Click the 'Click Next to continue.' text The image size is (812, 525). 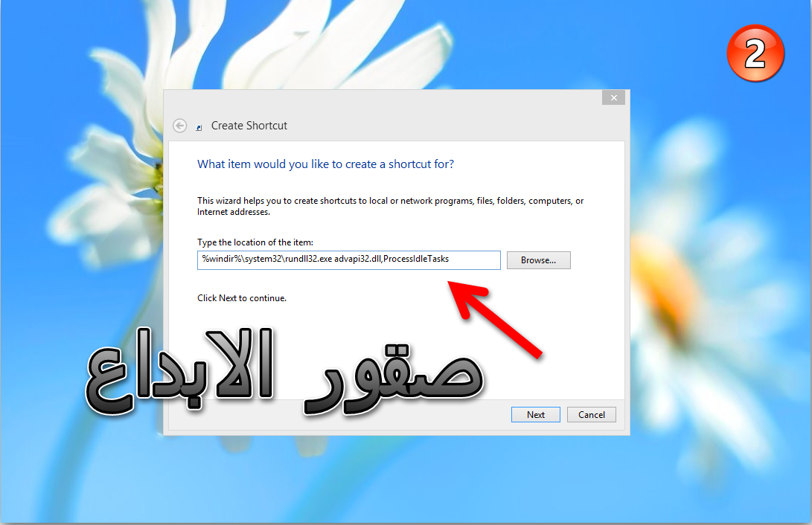tap(242, 298)
